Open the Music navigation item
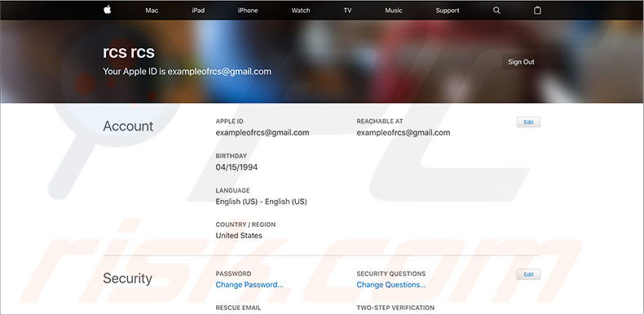This screenshot has height=315, width=644. (x=394, y=11)
